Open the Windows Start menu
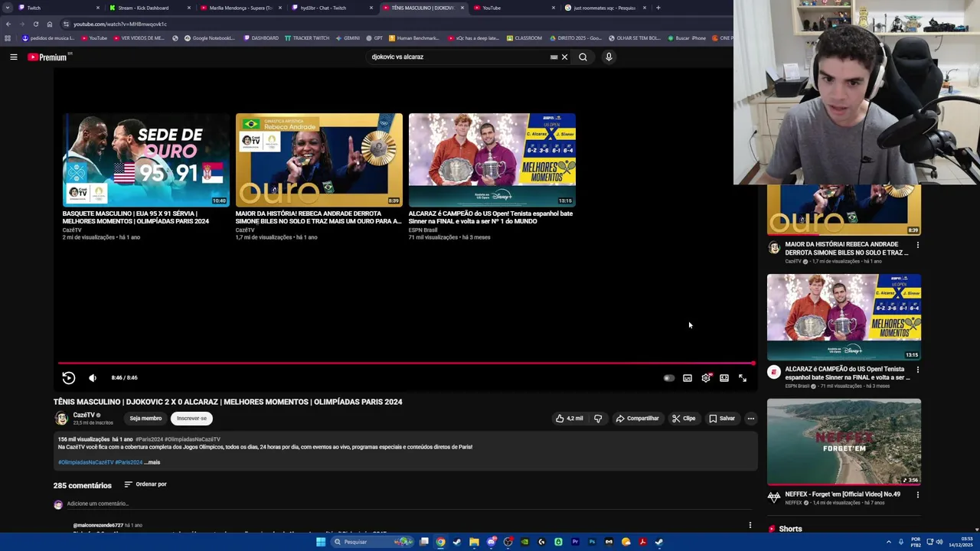Screen dimensions: 980x551 pyautogui.click(x=321, y=542)
